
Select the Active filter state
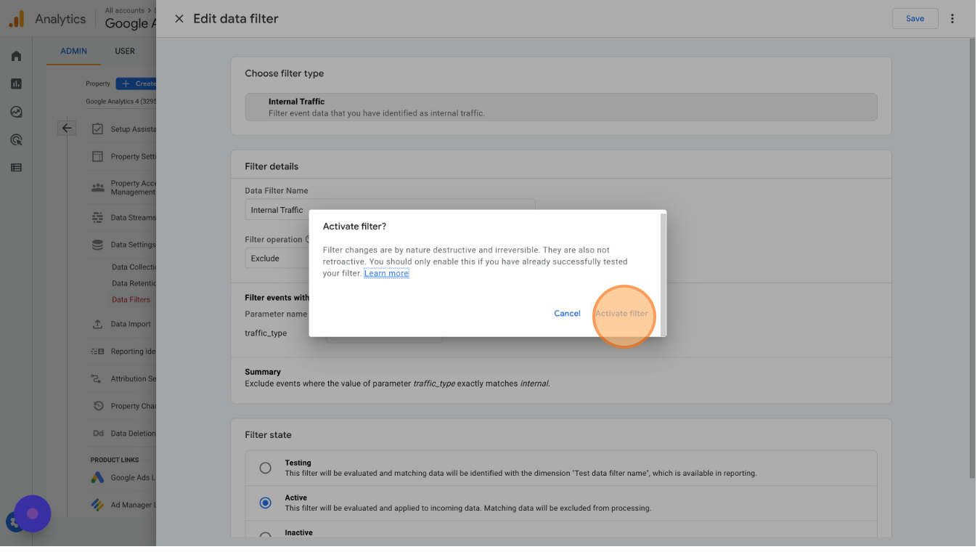[266, 503]
